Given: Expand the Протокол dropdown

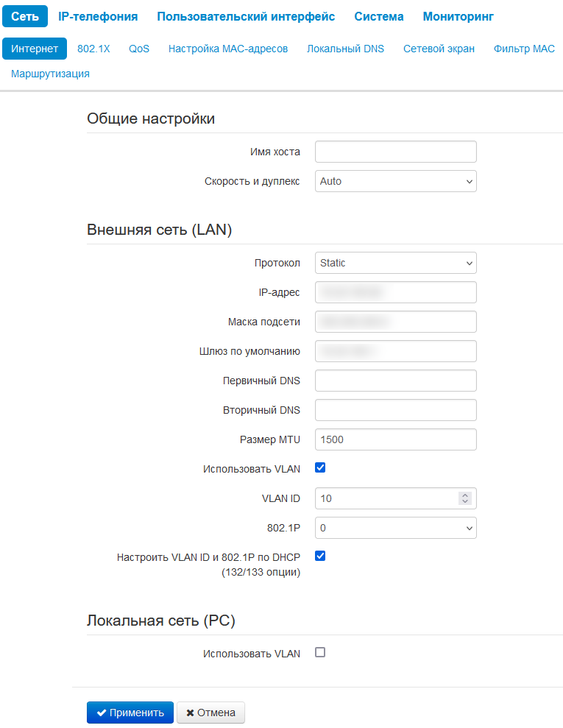Looking at the screenshot, I should (395, 263).
